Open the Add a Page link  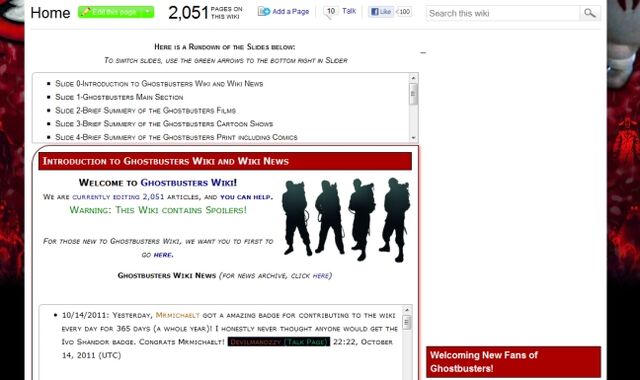coord(290,11)
